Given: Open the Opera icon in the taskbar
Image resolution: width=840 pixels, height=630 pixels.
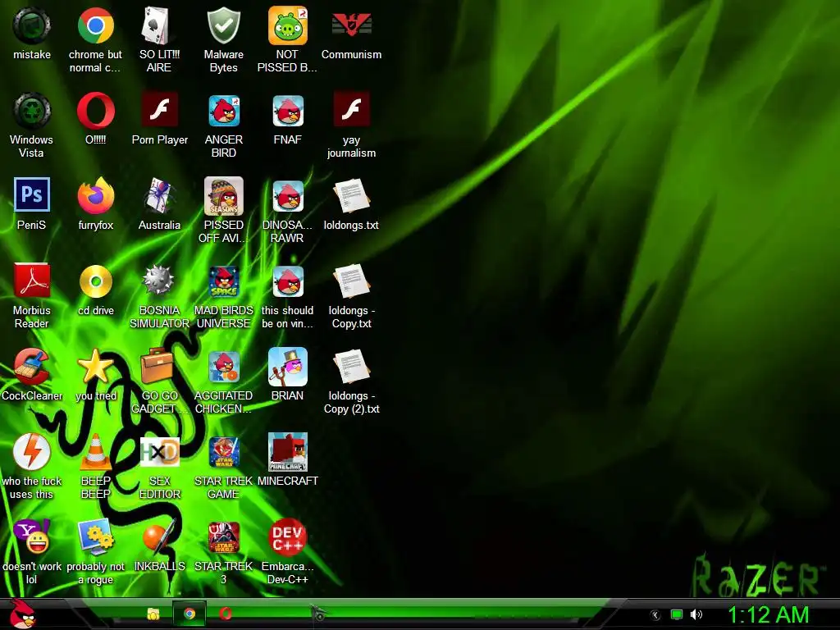Looking at the screenshot, I should [226, 614].
